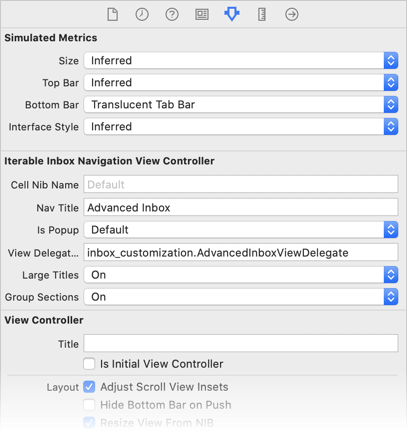The height and width of the screenshot is (432, 407).
Task: Open the Interface Style dropdown
Action: (x=241, y=127)
